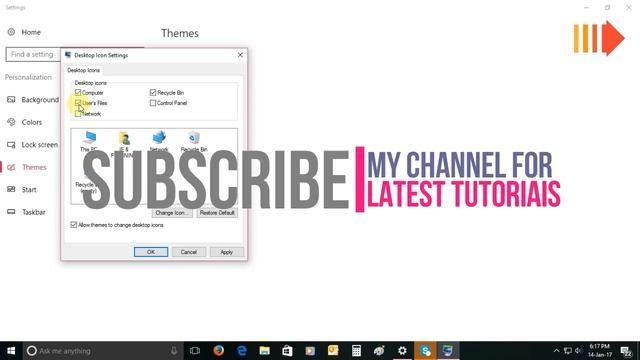Confirm the dialog with OK
Image resolution: width=640 pixels, height=360 pixels.
(151, 252)
